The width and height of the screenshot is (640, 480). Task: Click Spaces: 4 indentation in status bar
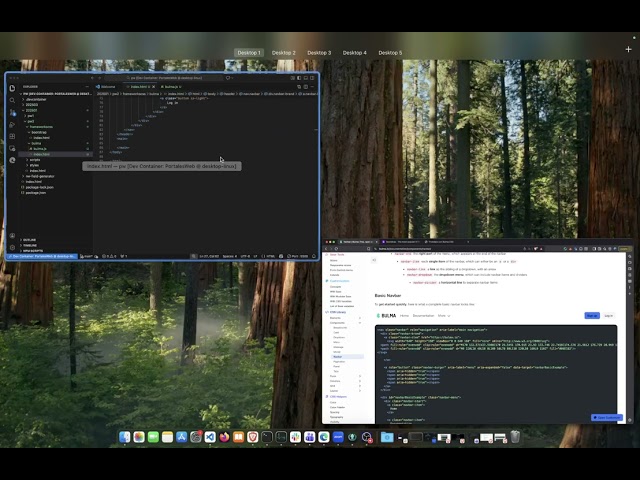click(x=229, y=256)
